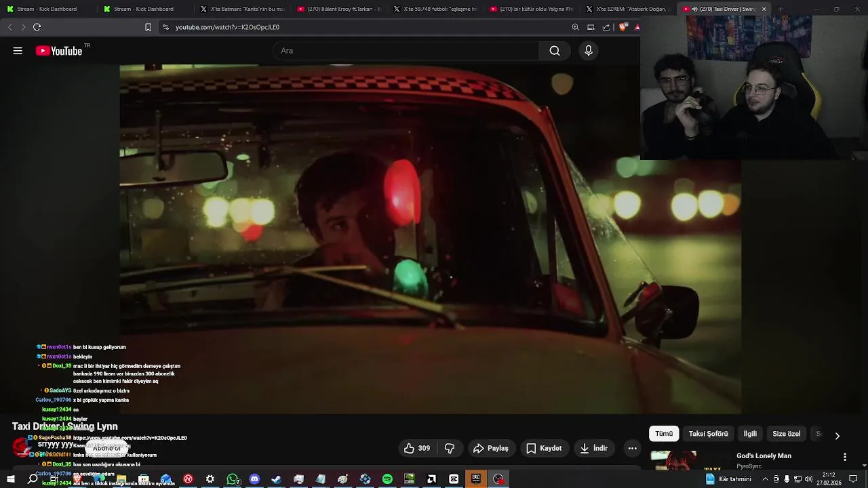868x488 pixels.
Task: Open Steam from the taskbar
Action: 276,479
